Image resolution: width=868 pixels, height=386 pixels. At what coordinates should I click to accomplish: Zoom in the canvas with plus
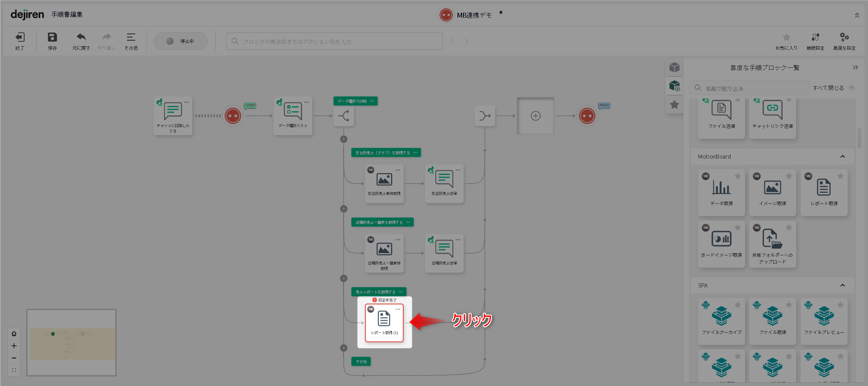coord(14,346)
